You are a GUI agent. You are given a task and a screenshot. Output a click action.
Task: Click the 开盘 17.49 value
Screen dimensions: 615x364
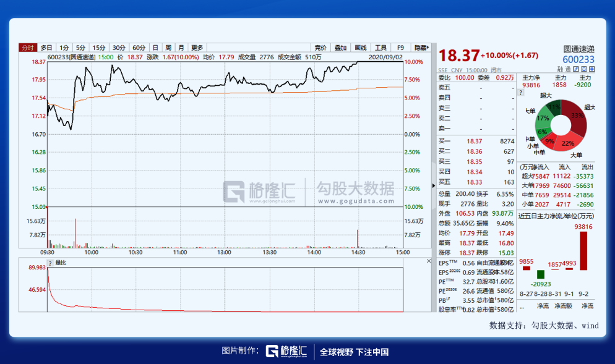[506, 233]
